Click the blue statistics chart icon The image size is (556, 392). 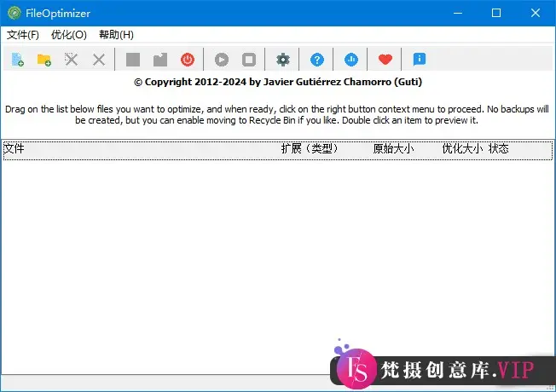(x=351, y=60)
